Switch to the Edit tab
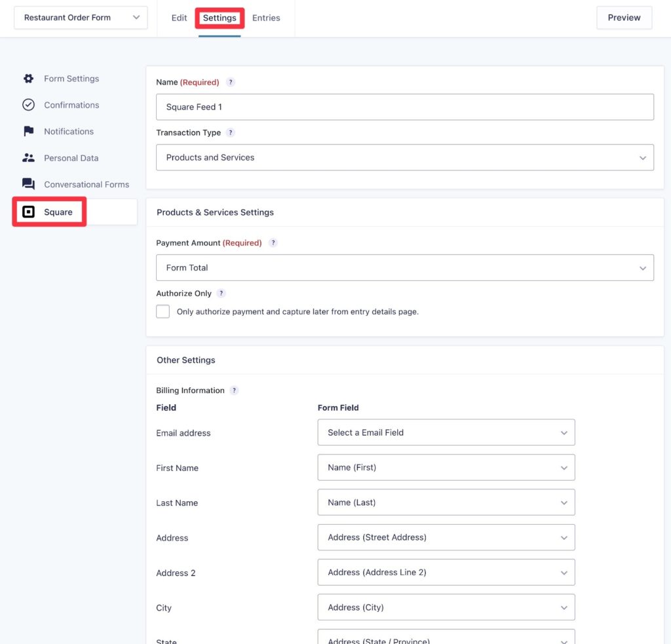 (x=178, y=18)
